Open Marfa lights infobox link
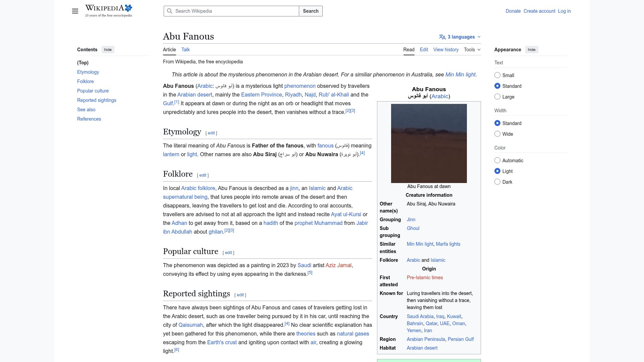Image resolution: width=644 pixels, height=362 pixels. coord(448,244)
